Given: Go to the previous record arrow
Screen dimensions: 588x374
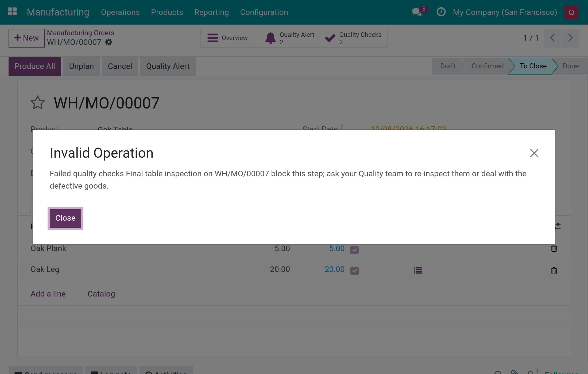Looking at the screenshot, I should click(x=552, y=38).
